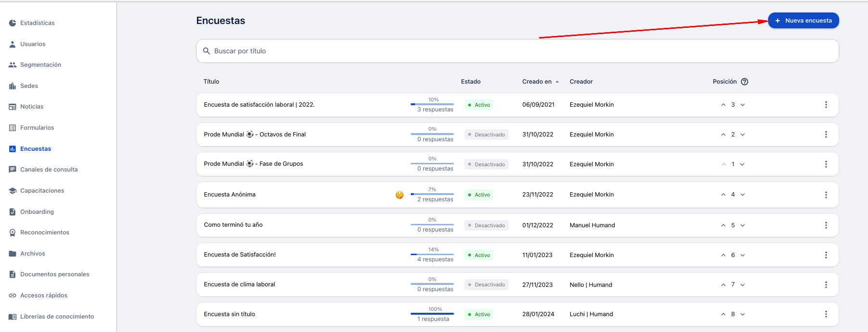Click the Buscar por título search field
The height and width of the screenshot is (332, 868).
pos(517,51)
